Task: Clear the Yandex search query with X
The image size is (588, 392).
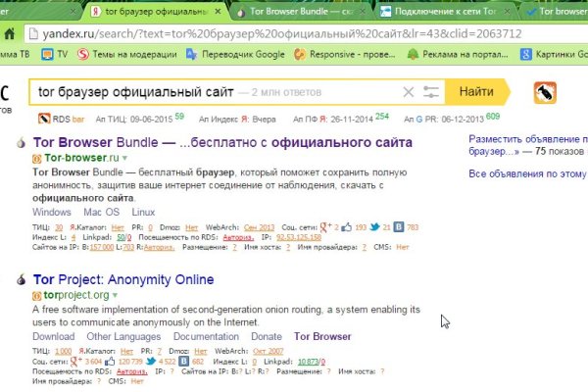Action: 409,92
